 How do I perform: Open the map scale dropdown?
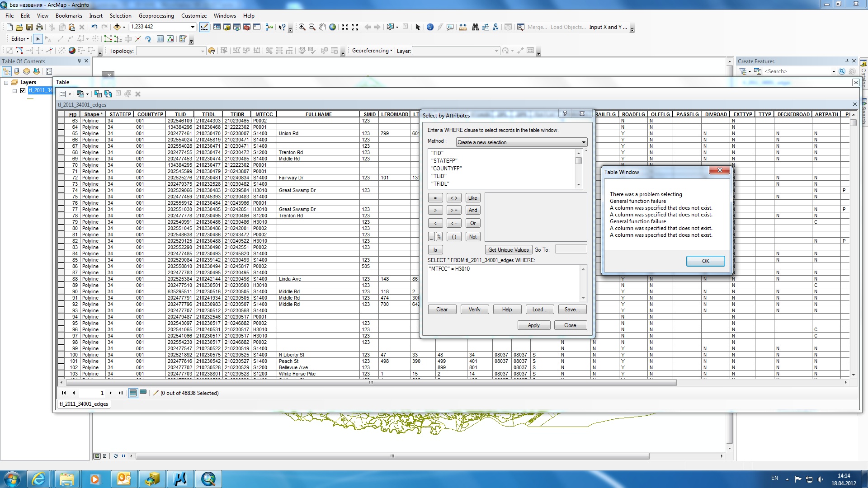click(193, 27)
